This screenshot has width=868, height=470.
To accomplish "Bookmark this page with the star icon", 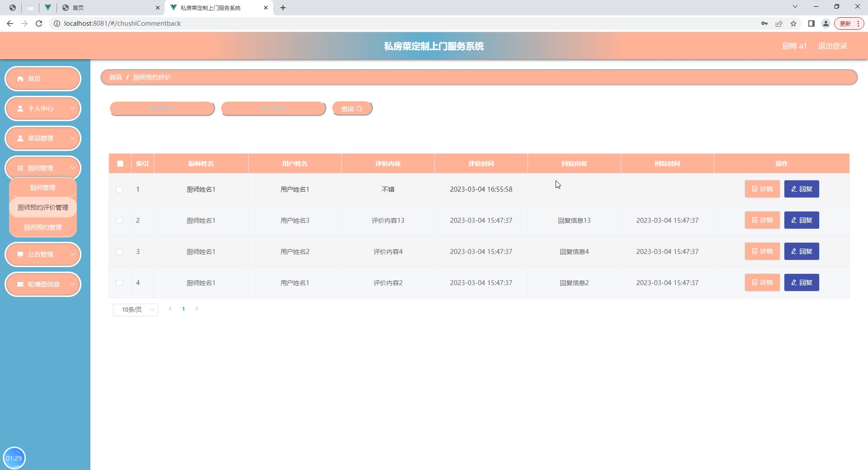I will (793, 23).
